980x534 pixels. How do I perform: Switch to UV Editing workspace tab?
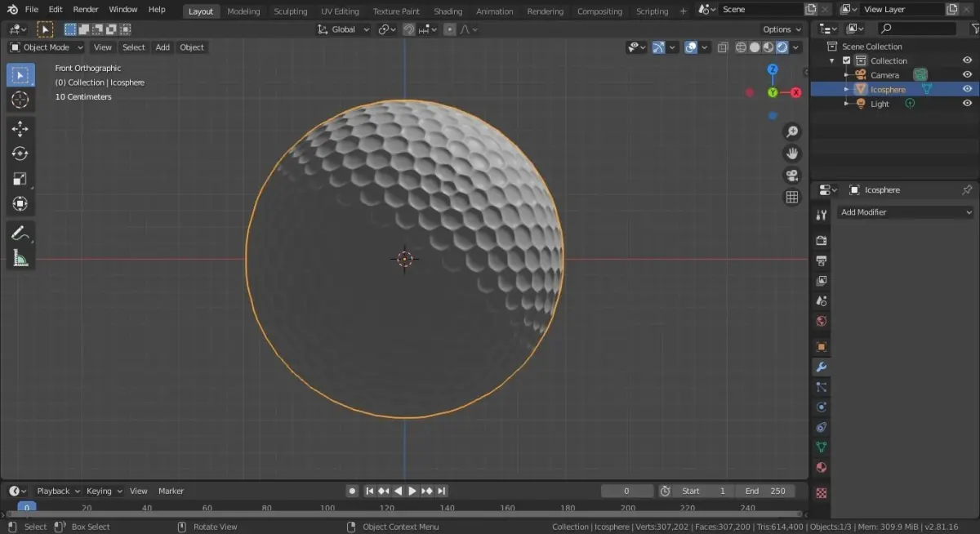[340, 11]
